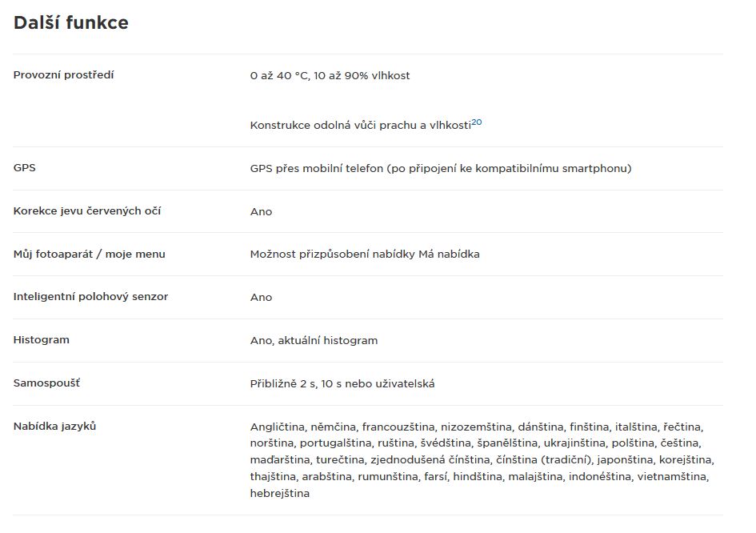Select the Provozní prostředí label
The width and height of the screenshot is (756, 533).
coord(64,74)
